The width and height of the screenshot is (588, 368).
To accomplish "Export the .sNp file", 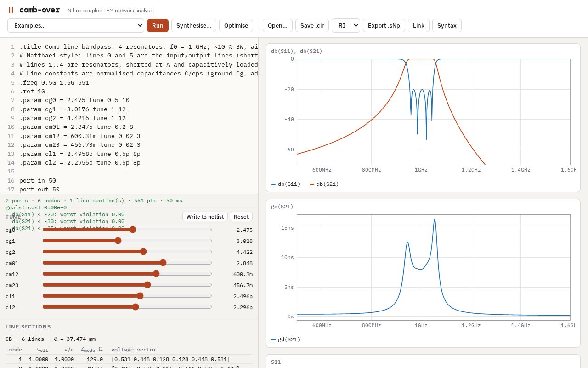I will (384, 26).
